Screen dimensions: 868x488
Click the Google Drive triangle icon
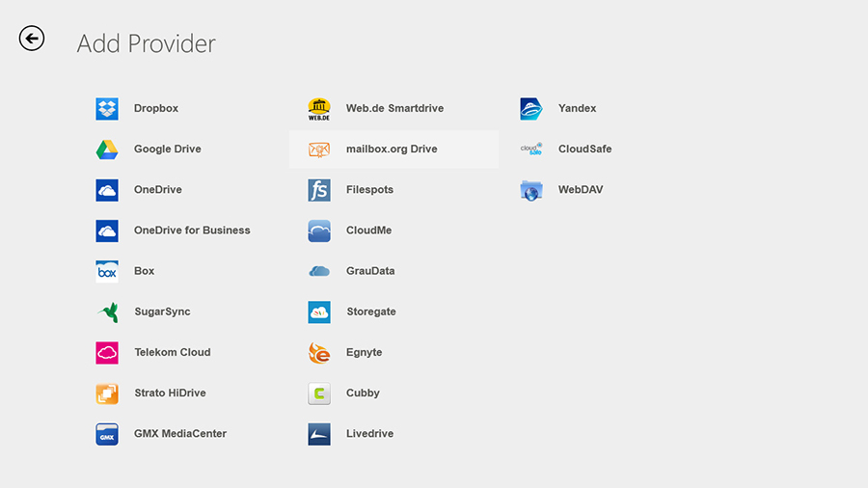[x=107, y=149]
